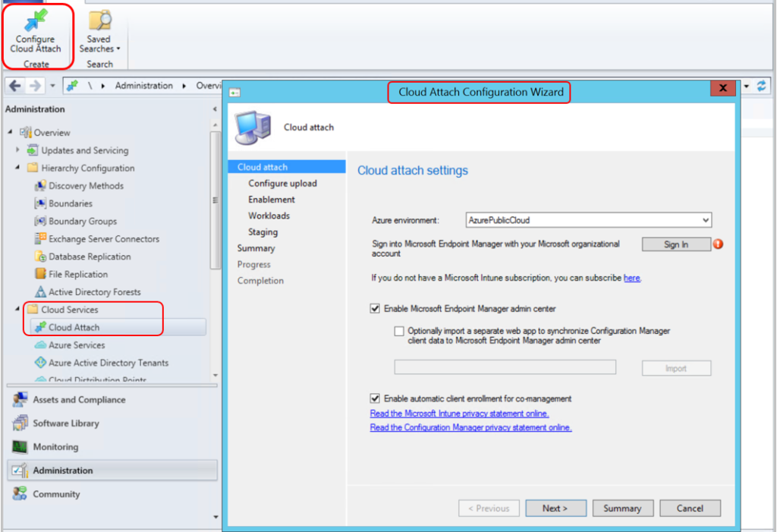The height and width of the screenshot is (532, 777).
Task: Expand the Updates and Servicing node
Action: 18,150
